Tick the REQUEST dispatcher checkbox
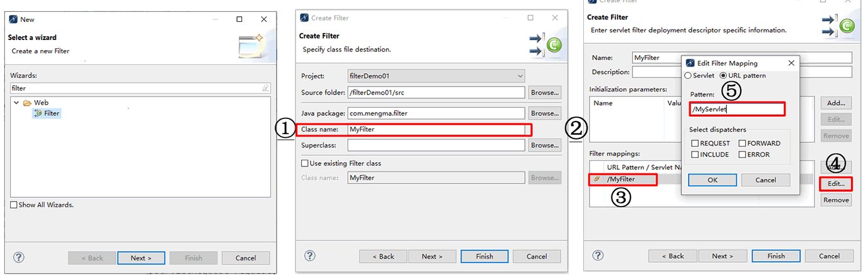Screen dimensions: 868x278 [695, 143]
